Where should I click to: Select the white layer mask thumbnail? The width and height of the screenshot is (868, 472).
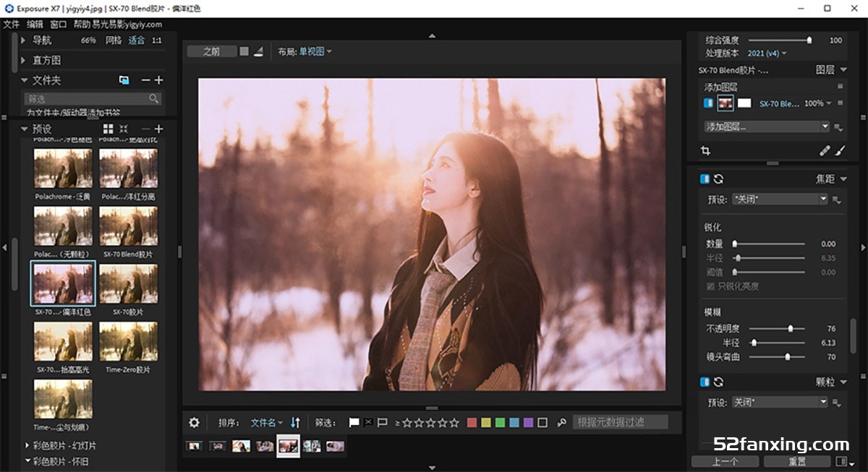(744, 103)
